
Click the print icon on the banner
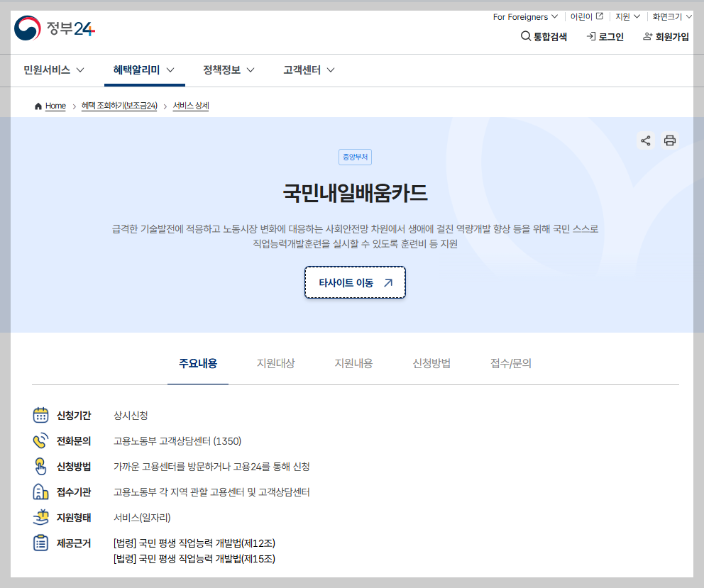(670, 140)
